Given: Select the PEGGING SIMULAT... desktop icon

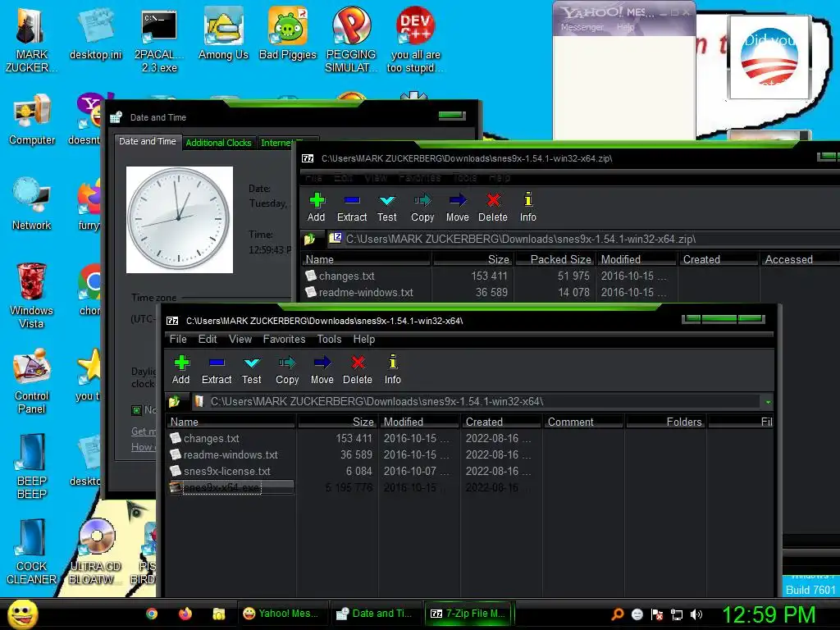Looking at the screenshot, I should tap(351, 39).
